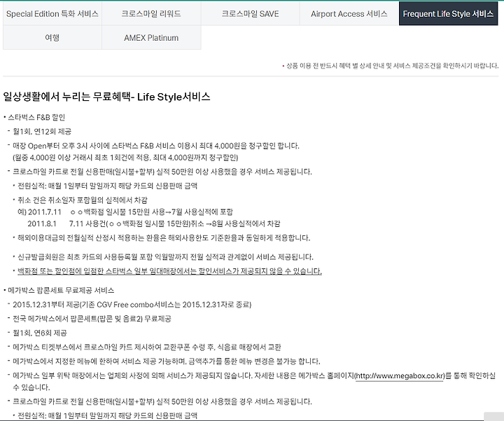Click the heading 일상생활에서 누리는 무료혜택
Image resolution: width=504 pixels, height=421 pixels.
pos(106,97)
